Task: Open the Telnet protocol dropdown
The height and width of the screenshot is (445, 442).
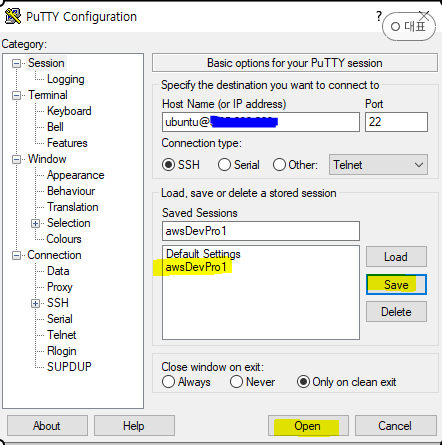Action: (378, 165)
